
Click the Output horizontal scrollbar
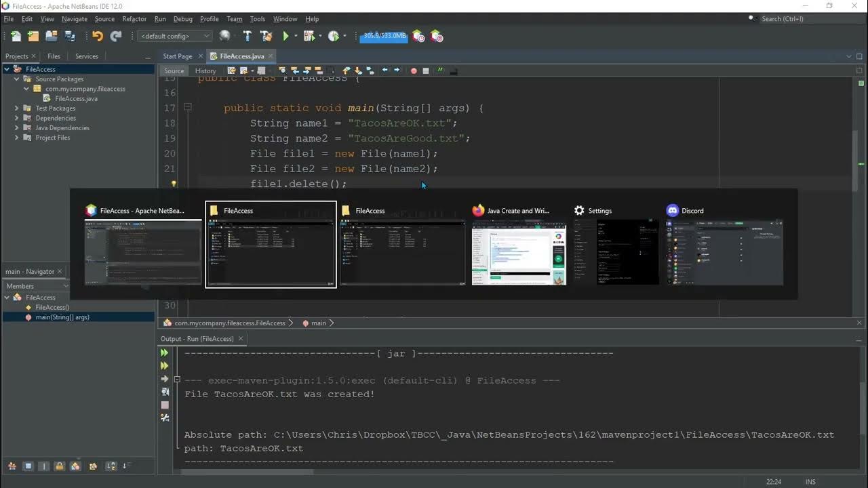248,472
